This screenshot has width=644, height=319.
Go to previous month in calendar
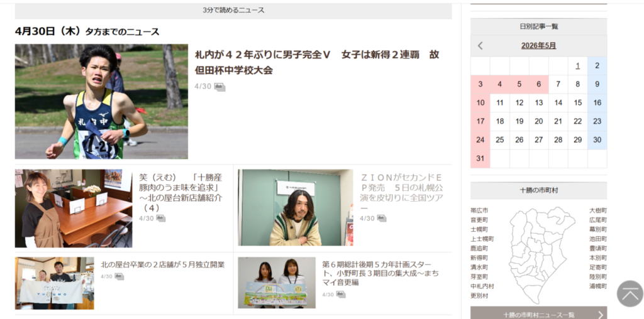click(x=480, y=46)
